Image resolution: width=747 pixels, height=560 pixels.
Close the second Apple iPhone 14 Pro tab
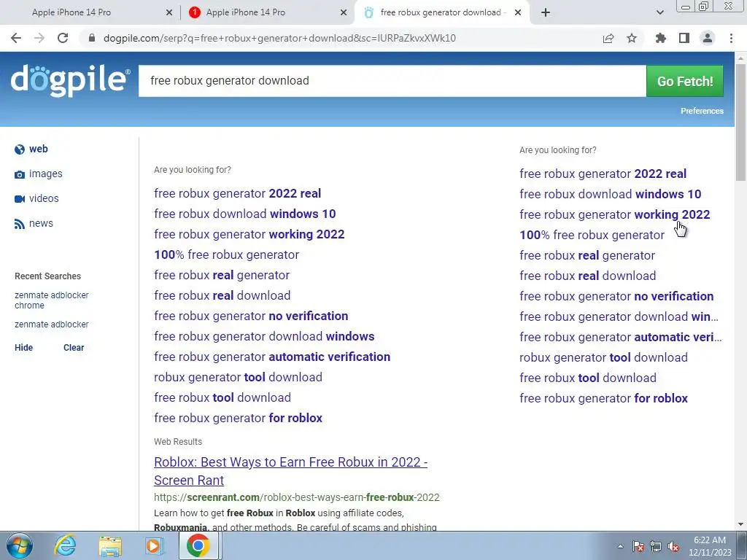tap(344, 12)
